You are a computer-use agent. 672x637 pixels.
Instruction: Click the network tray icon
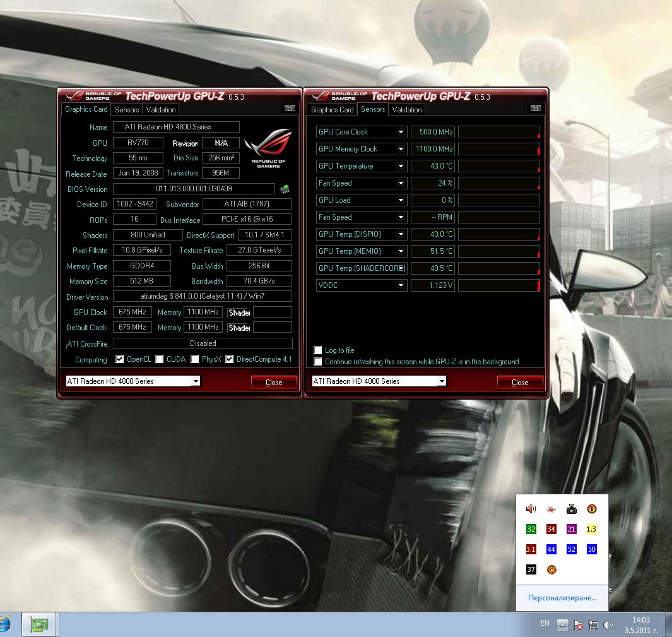coord(592,625)
